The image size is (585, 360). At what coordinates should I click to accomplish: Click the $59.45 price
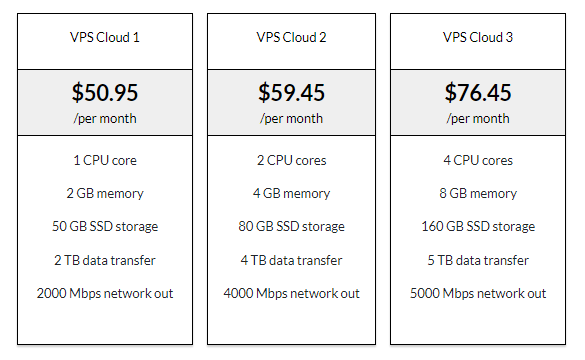coord(291,93)
